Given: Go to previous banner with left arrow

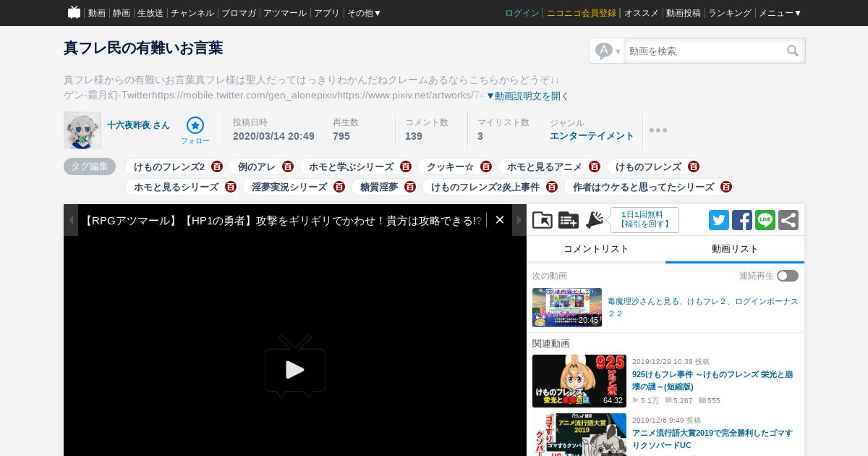Looking at the screenshot, I should point(71,220).
